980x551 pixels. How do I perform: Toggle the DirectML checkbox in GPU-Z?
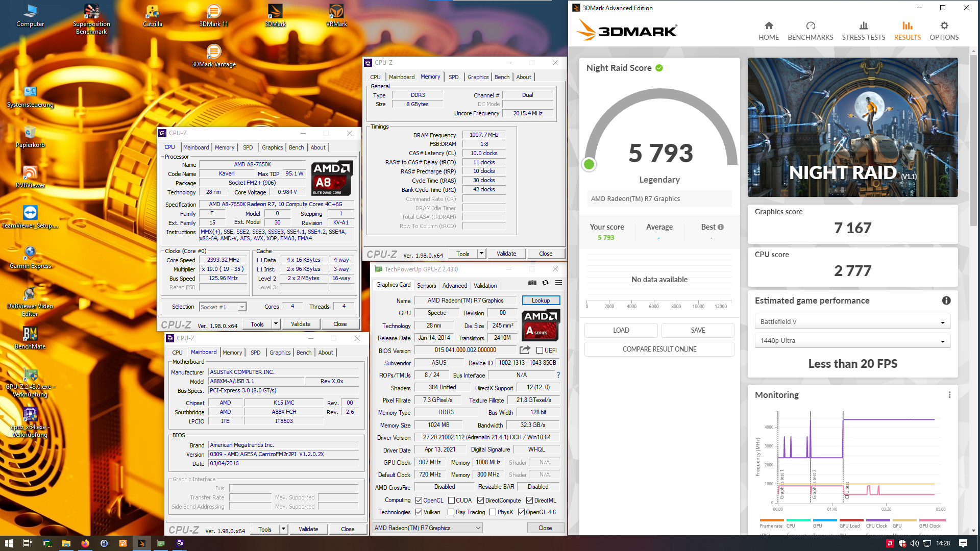coord(529,500)
